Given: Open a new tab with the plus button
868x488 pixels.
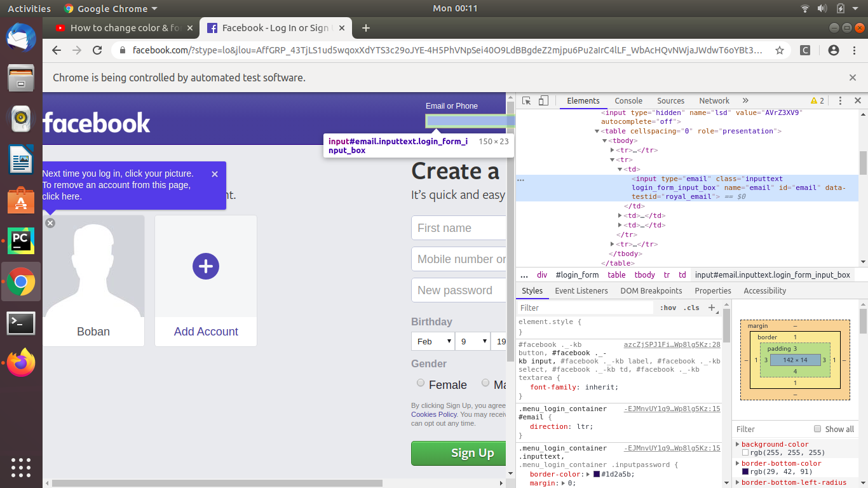Looking at the screenshot, I should point(366,28).
